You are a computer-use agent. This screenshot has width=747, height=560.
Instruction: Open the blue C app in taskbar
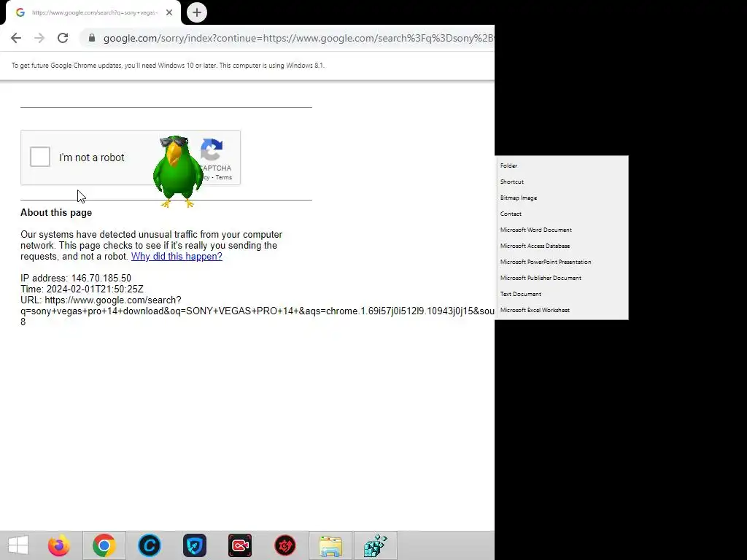tap(150, 545)
